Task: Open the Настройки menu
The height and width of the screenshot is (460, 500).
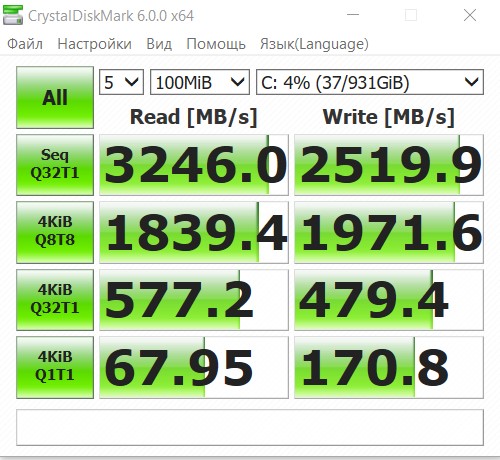Action: pos(94,44)
